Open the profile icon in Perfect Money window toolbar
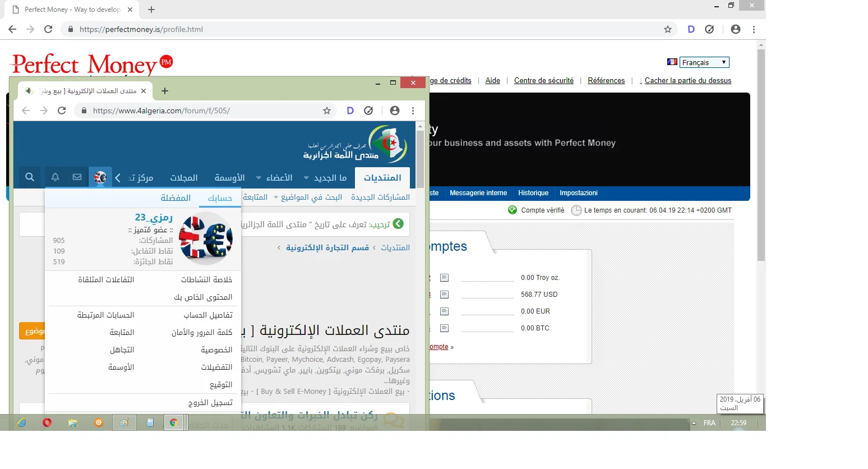The height and width of the screenshot is (469, 868). [736, 29]
